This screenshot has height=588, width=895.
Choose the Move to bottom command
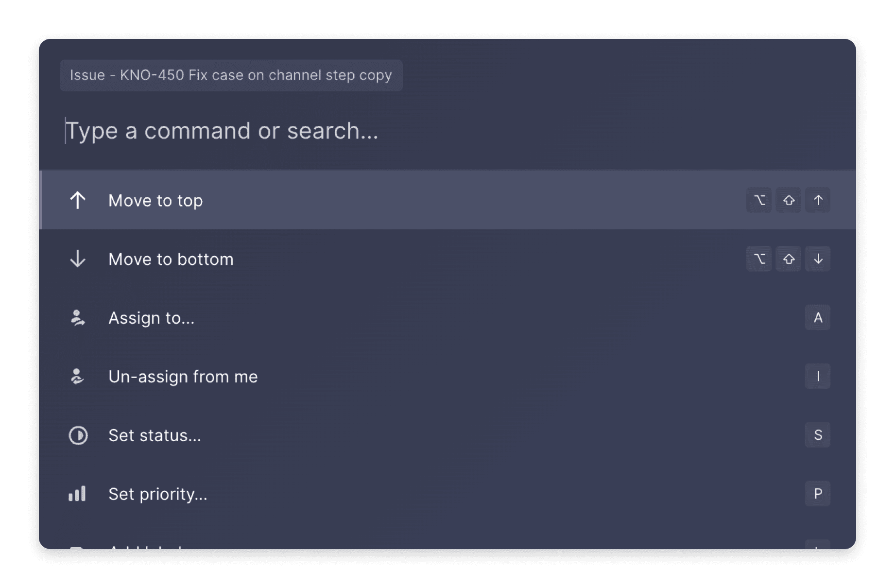coord(171,259)
